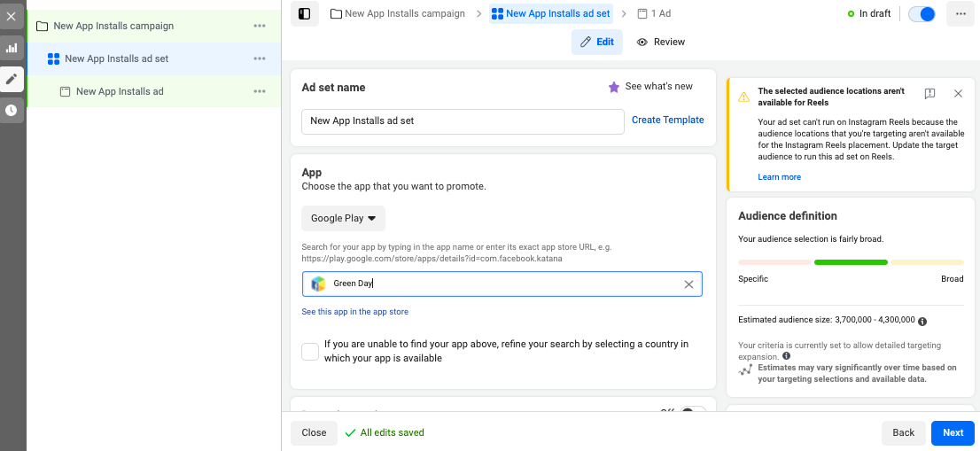The height and width of the screenshot is (451, 980).
Task: Clear the Green Day app selection
Action: (688, 284)
